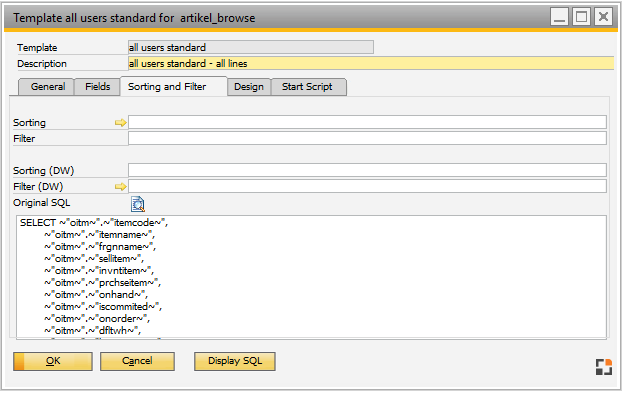Click the Sorting (DW) input field
Screen dimensions: 624x393
(x=367, y=170)
